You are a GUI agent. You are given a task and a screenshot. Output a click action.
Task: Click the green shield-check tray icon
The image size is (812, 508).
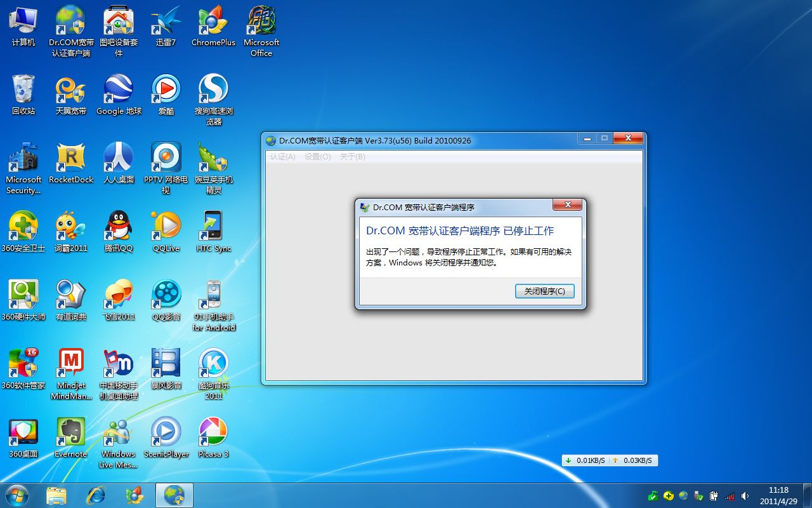[x=653, y=495]
